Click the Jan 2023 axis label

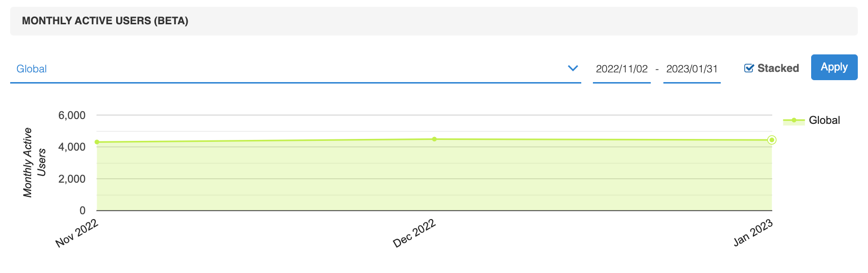(753, 233)
